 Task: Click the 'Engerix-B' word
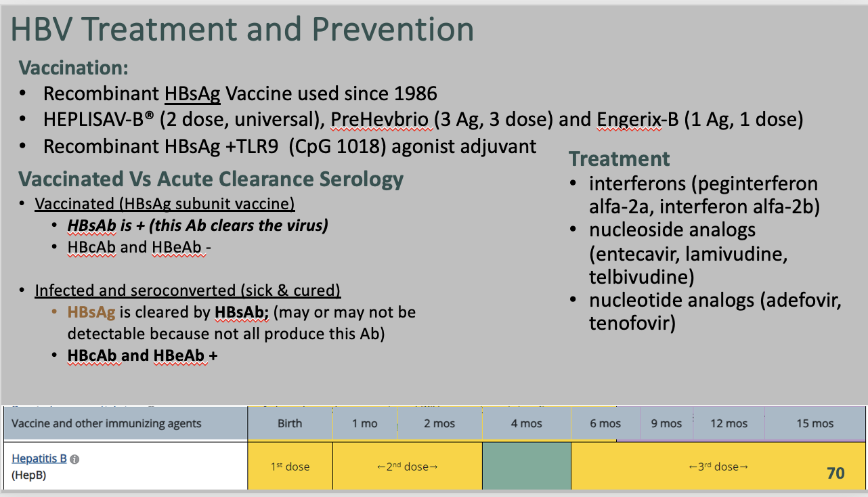coord(637,120)
